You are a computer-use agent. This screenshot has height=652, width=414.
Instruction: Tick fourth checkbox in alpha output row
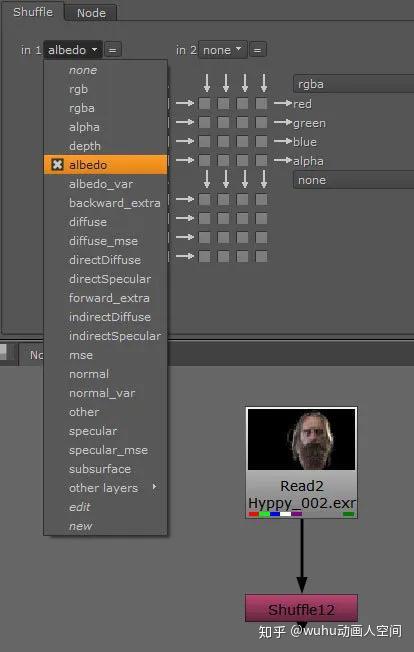pos(261,160)
